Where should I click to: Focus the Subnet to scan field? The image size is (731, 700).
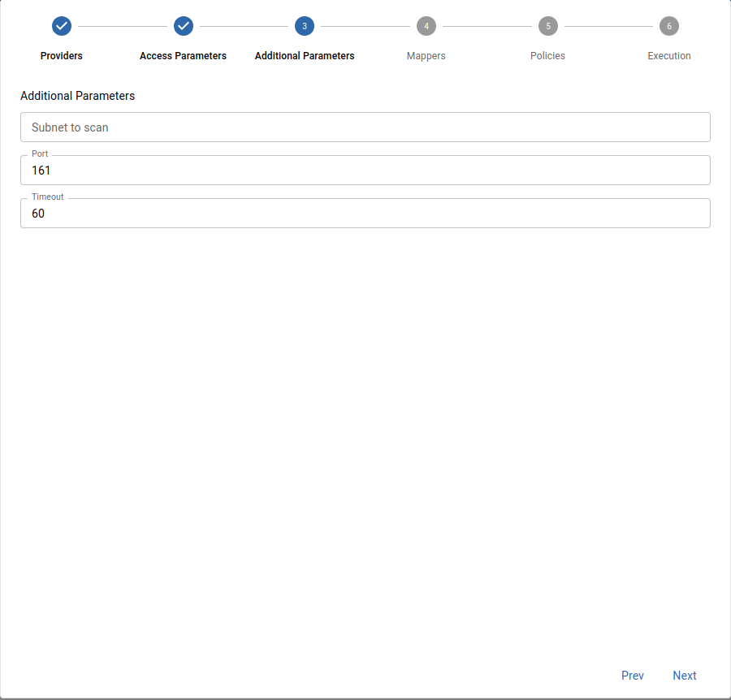coord(365,127)
